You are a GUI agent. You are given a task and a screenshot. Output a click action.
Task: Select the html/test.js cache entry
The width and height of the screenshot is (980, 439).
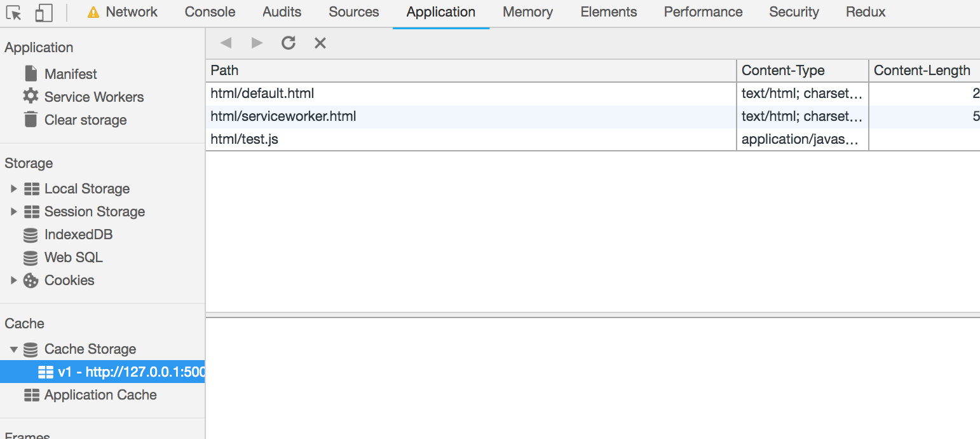click(x=245, y=139)
